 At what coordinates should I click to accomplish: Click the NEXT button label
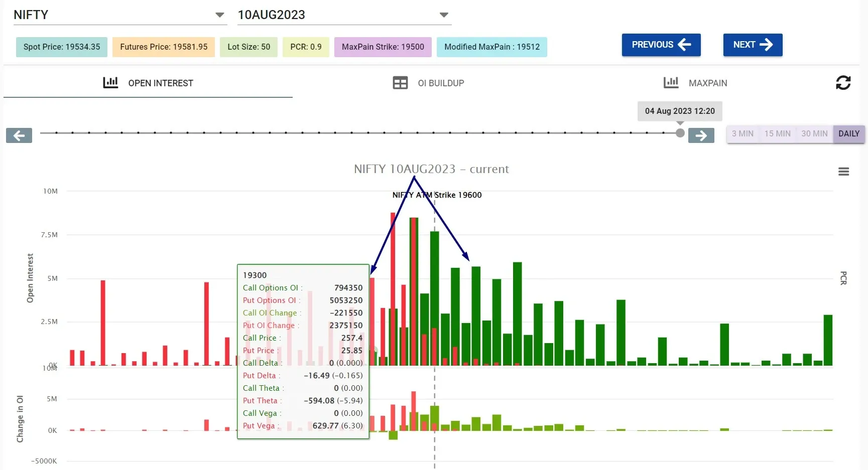[744, 45]
